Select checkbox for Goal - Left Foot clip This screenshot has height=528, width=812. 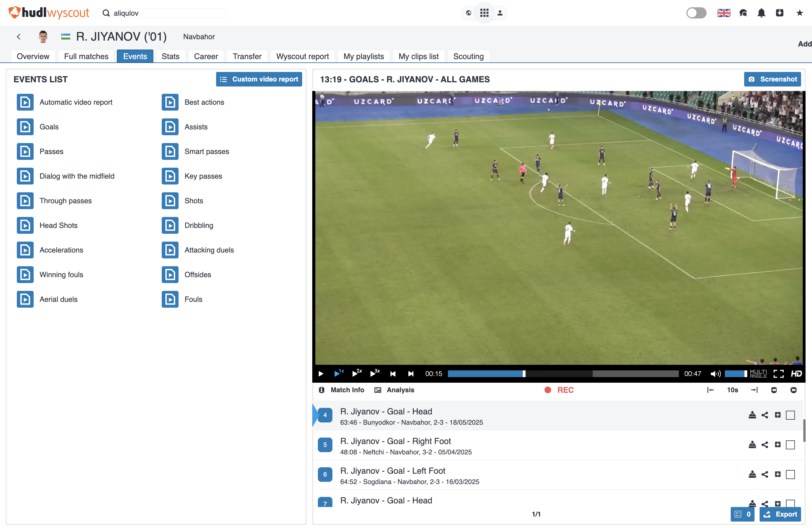click(790, 474)
